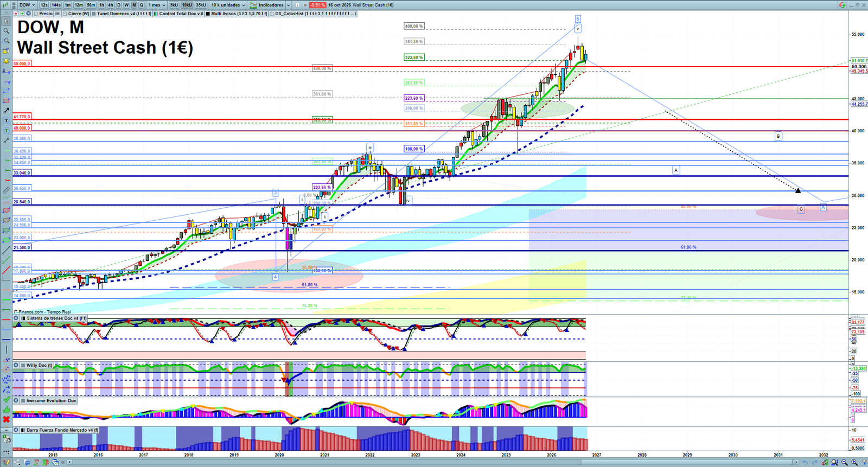Open the Indicadores indicator menu
The height and width of the screenshot is (467, 868).
pyautogui.click(x=267, y=5)
